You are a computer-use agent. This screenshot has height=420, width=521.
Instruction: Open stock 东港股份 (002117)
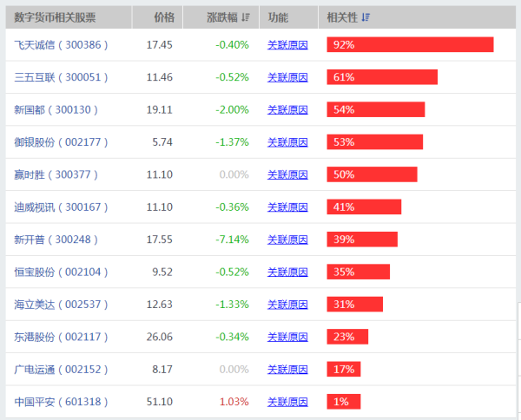(61, 337)
